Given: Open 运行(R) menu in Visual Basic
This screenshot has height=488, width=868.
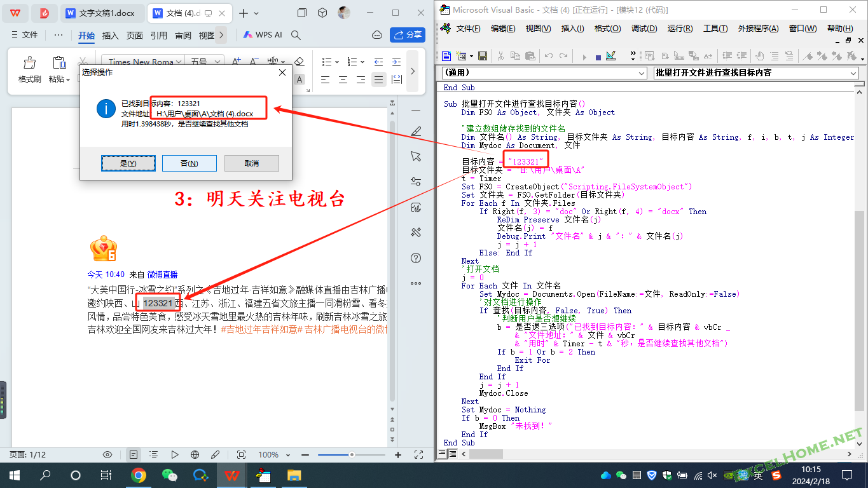Looking at the screenshot, I should 680,29.
